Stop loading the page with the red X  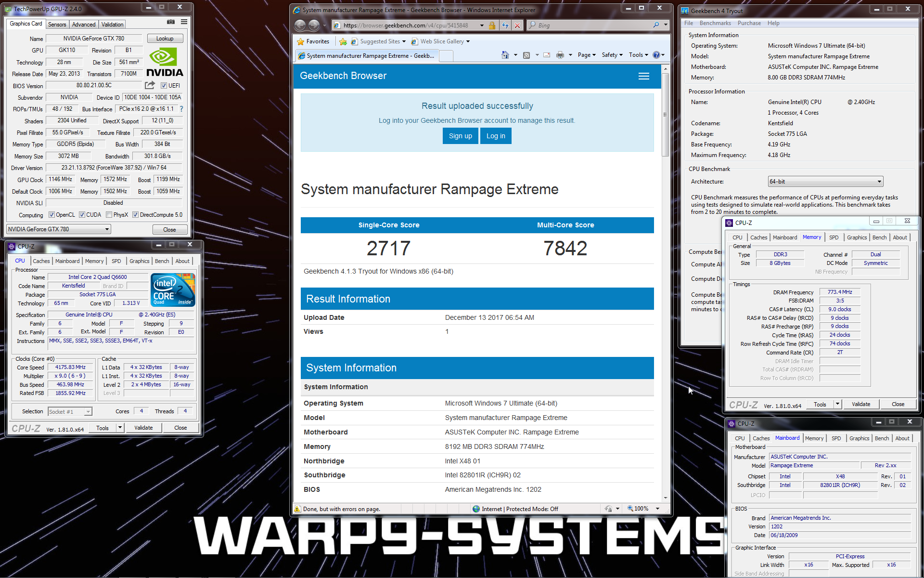coord(517,25)
